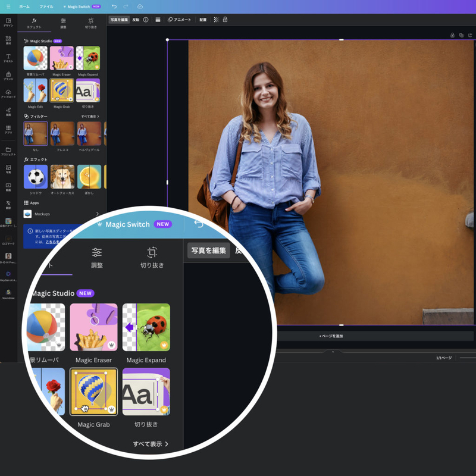
Task: Open the テキスト text panel
Action: click(x=8, y=58)
